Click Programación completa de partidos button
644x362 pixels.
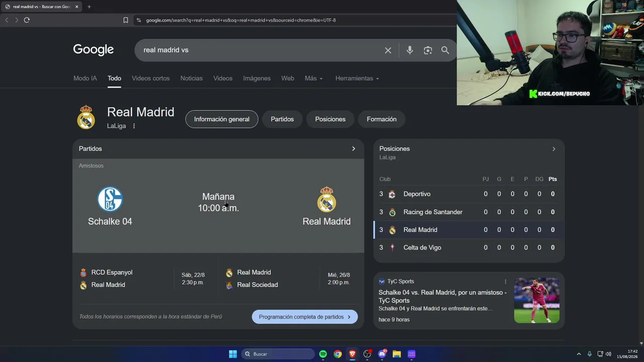tap(305, 317)
